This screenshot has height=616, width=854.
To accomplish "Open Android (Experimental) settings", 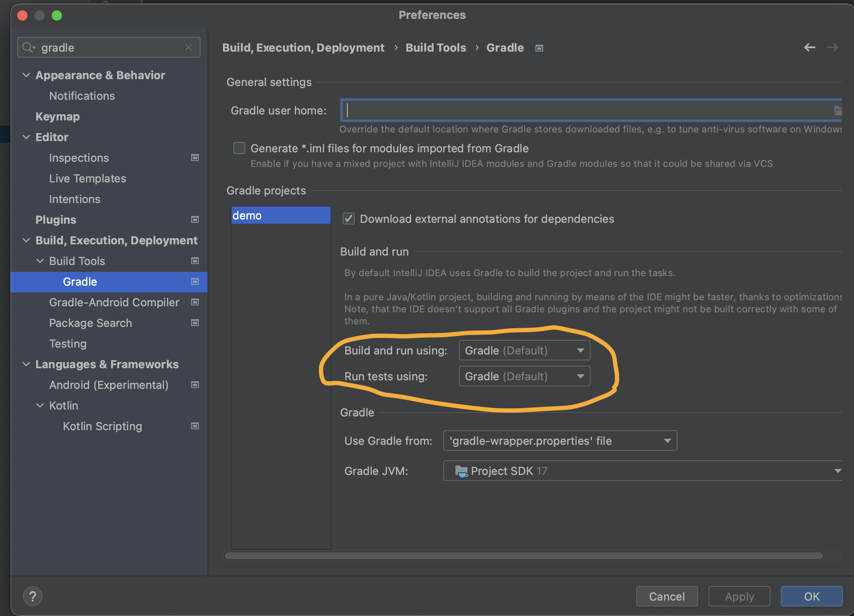I will tap(108, 385).
